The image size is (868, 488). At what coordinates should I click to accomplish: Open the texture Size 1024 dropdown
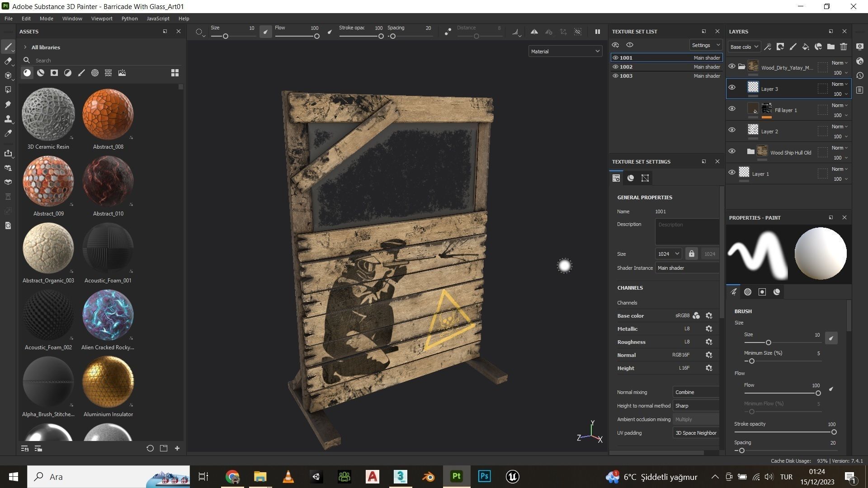(x=668, y=254)
